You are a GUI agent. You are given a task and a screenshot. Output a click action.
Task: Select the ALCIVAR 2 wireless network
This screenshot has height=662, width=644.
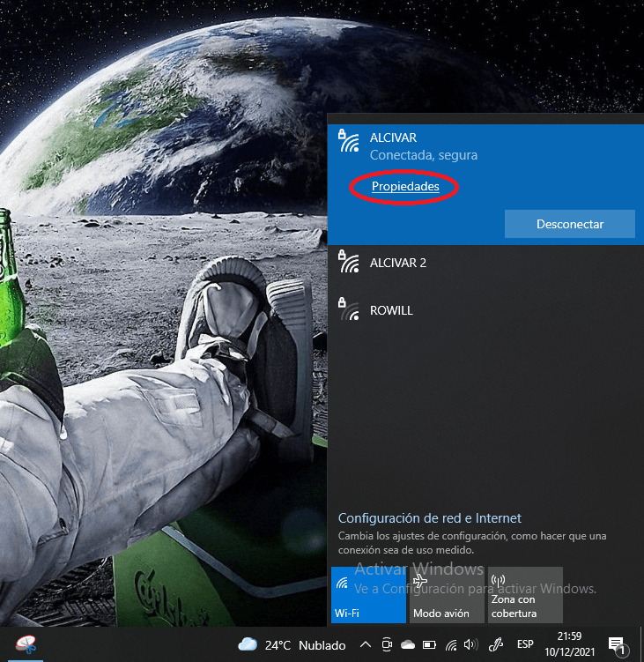point(397,263)
